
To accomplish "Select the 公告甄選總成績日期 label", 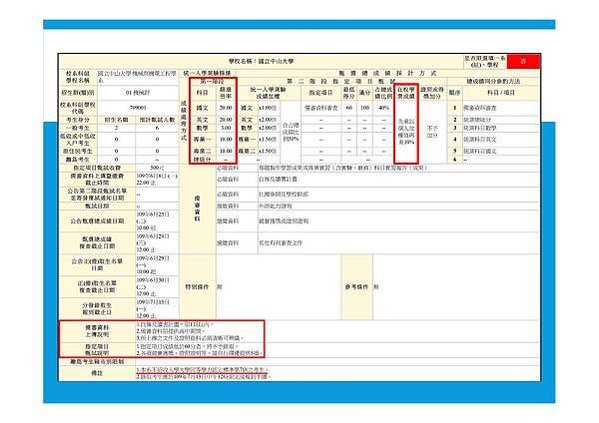I will [x=97, y=221].
